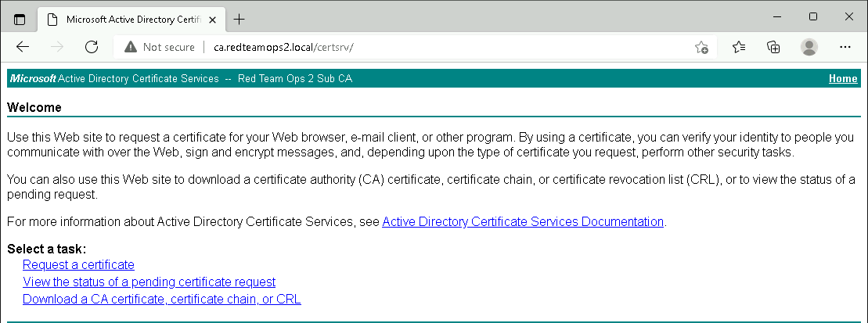Download a CA certificate, chain, or CRL
Image resolution: width=868 pixels, height=323 pixels.
[x=161, y=299]
